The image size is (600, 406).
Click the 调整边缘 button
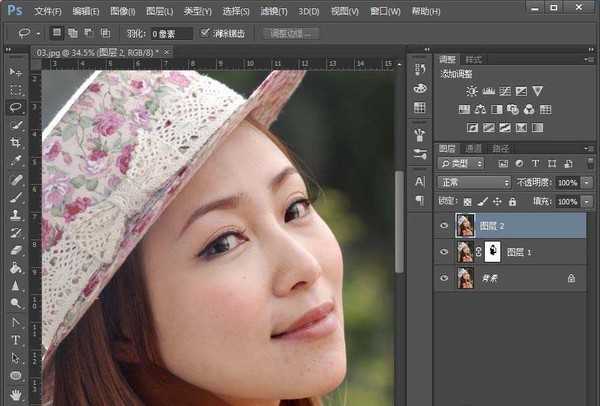[291, 33]
